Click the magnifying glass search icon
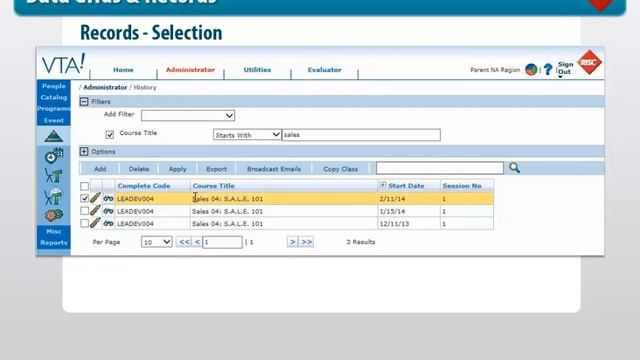 (x=514, y=168)
